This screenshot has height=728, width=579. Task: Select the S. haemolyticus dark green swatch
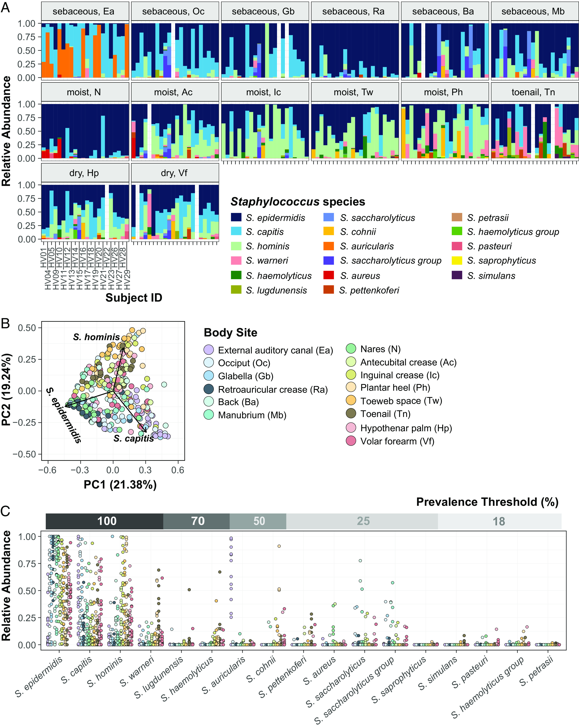pos(236,275)
